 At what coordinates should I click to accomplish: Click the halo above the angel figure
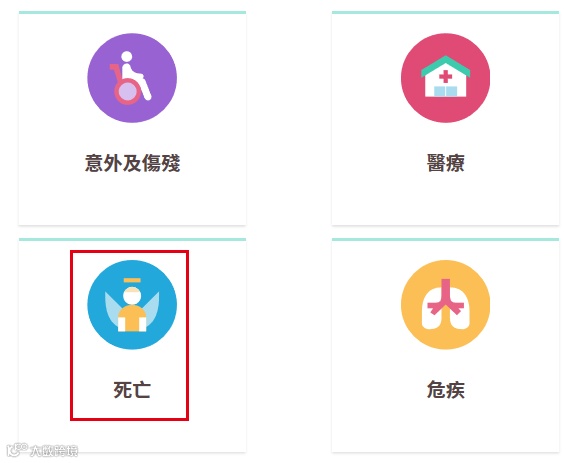click(x=132, y=280)
